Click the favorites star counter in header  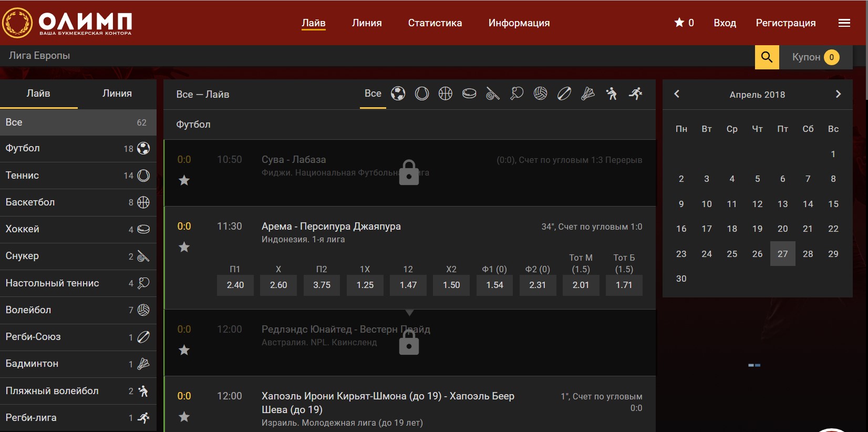pyautogui.click(x=684, y=23)
